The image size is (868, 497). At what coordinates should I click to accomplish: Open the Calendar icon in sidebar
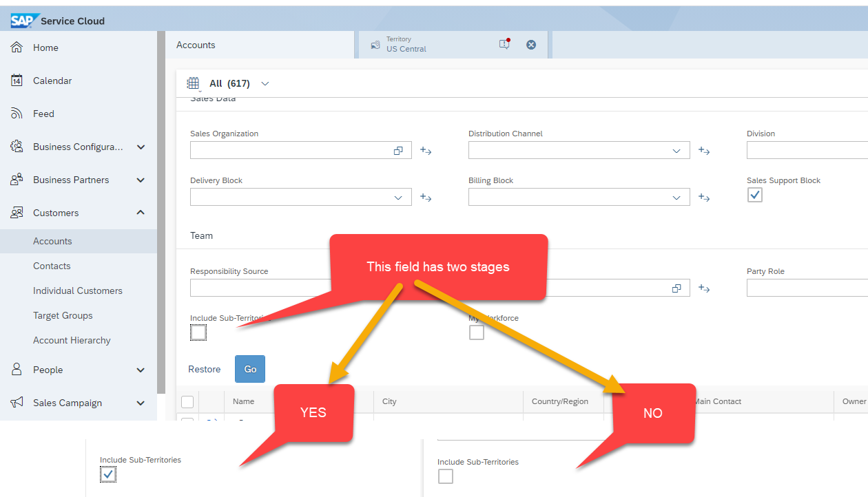(x=17, y=81)
